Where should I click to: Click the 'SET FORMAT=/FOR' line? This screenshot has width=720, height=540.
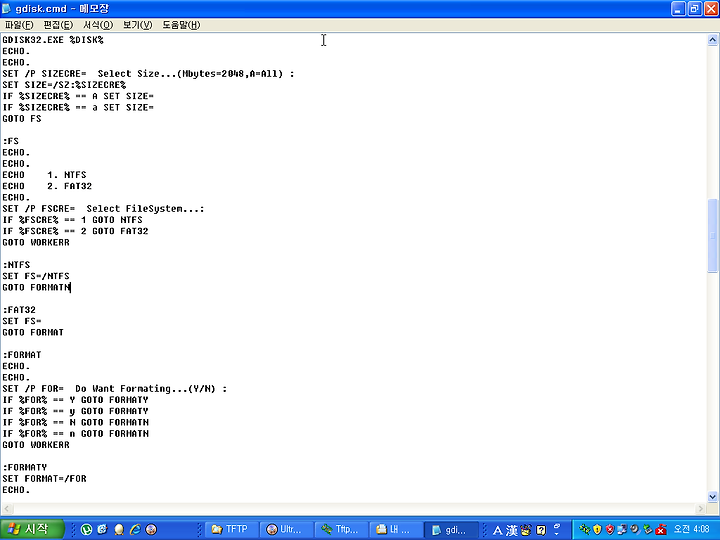[44, 478]
